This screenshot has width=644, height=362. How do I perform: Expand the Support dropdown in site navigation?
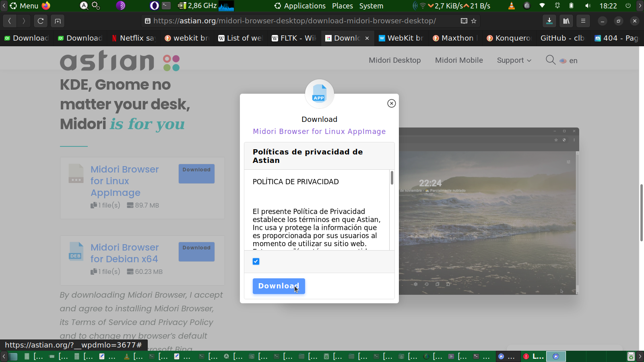click(514, 60)
